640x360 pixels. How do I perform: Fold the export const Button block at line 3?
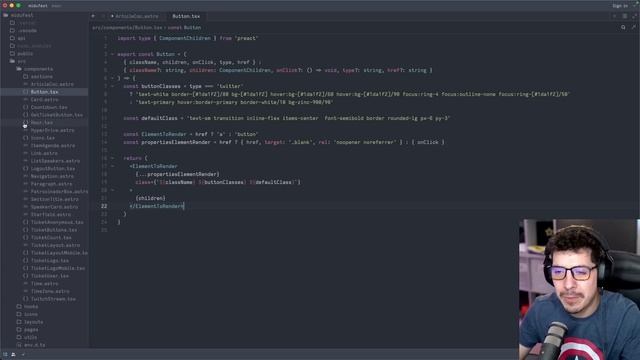113,54
